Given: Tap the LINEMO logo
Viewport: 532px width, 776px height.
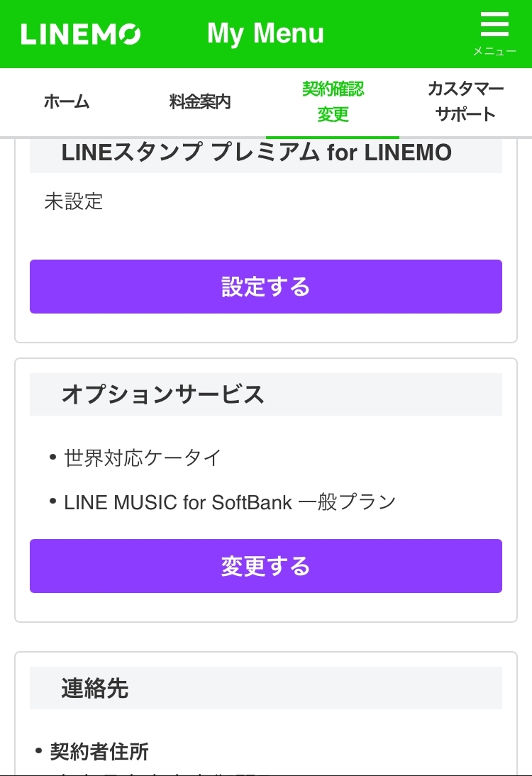Looking at the screenshot, I should point(81,34).
